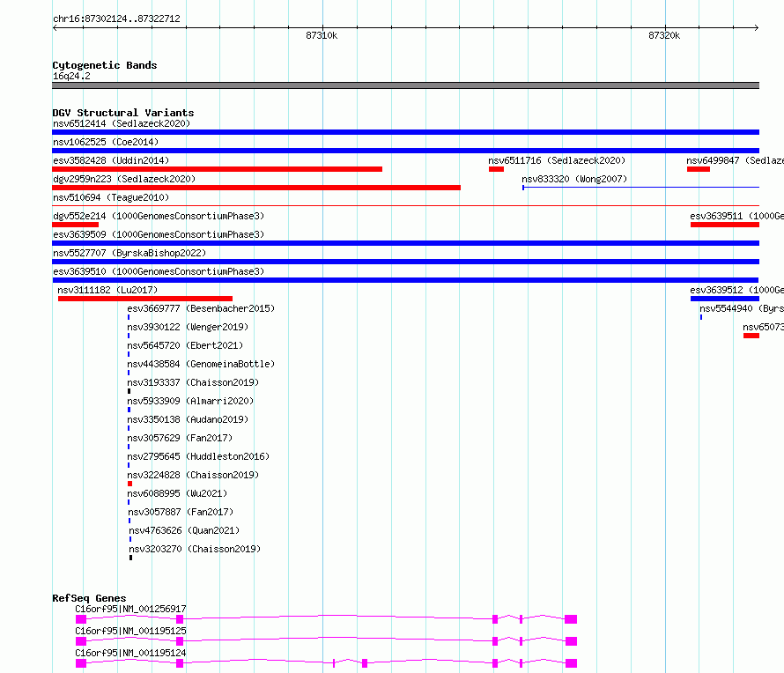The width and height of the screenshot is (784, 673).
Task: Click the RefSeq Genes track title
Action: click(89, 598)
